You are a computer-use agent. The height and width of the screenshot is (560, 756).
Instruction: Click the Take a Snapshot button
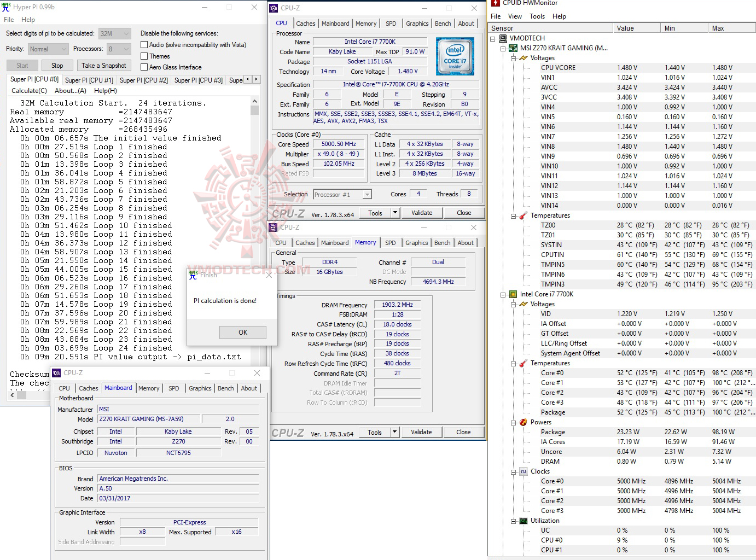click(104, 65)
